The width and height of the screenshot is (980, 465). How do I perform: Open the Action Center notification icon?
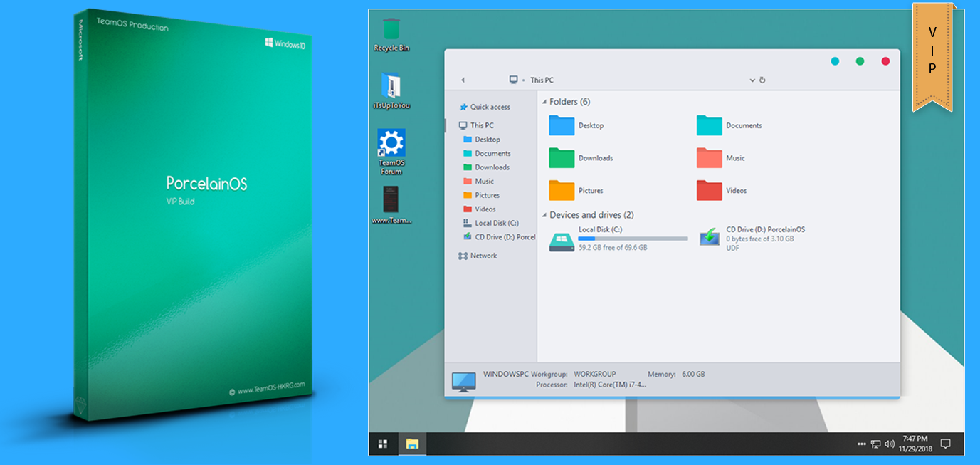[x=945, y=444]
